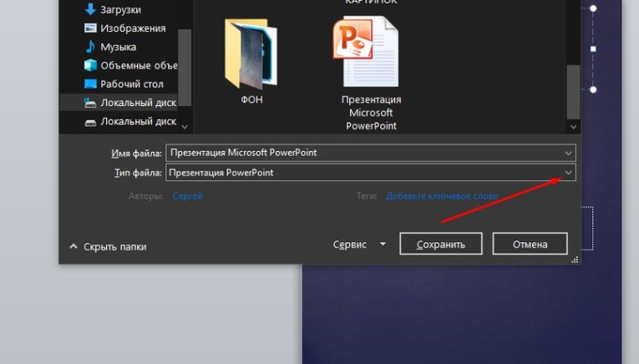Select the ФОН folder name label
Viewport: 639px width, 364px height.
coord(251,99)
